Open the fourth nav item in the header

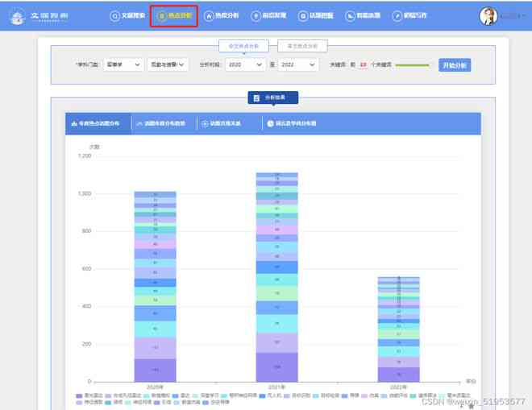pyautogui.click(x=268, y=15)
